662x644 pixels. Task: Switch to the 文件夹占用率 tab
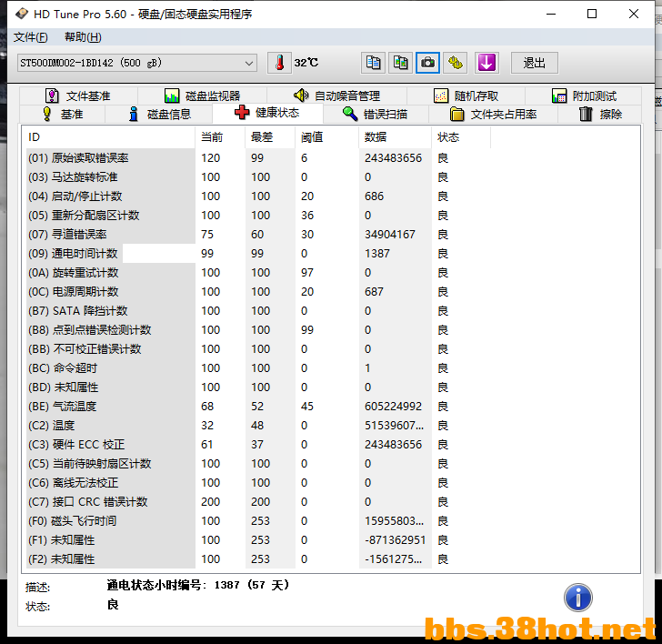coord(493,114)
